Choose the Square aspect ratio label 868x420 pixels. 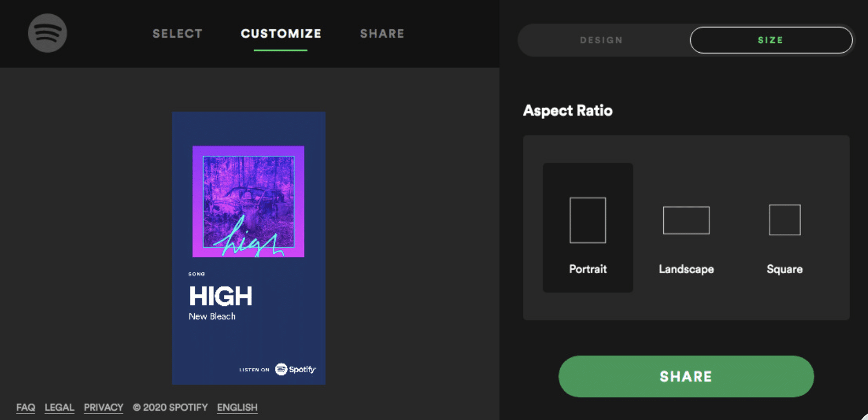pyautogui.click(x=785, y=269)
